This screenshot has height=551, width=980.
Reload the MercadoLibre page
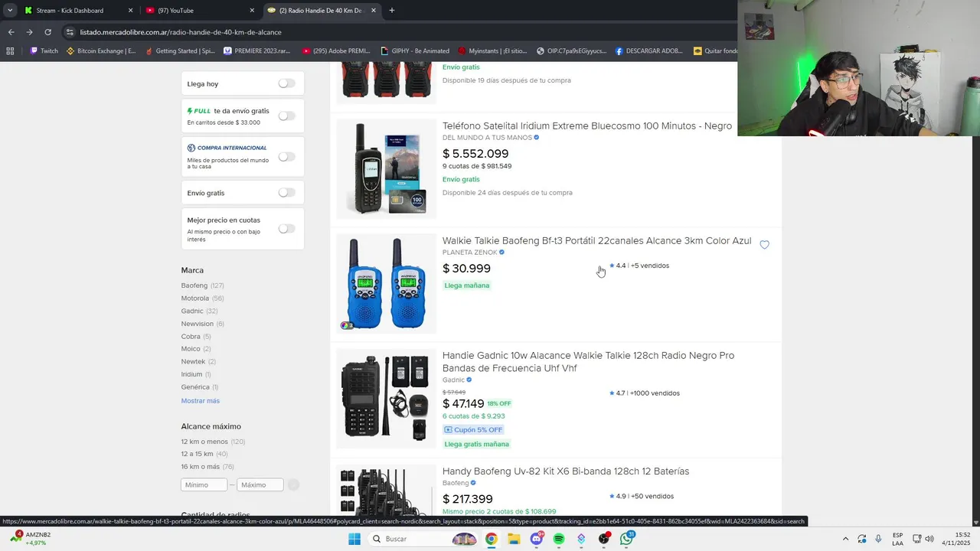(x=47, y=32)
